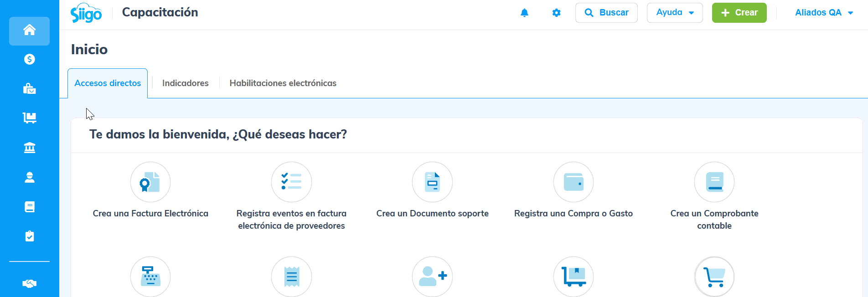Open the bank building sidebar icon
868x297 pixels.
tap(30, 148)
